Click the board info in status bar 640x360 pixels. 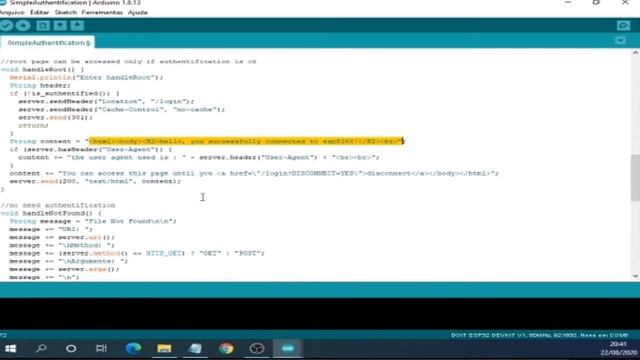(540, 335)
